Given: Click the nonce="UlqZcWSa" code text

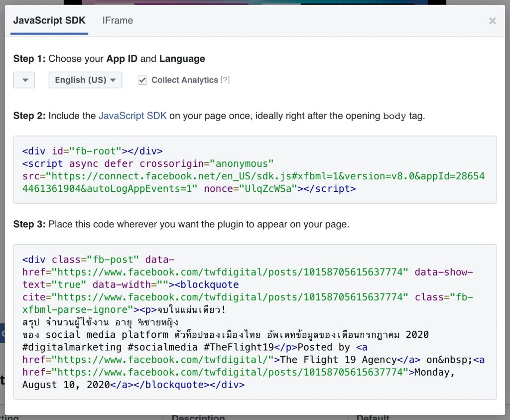Looking at the screenshot, I should coord(251,189).
